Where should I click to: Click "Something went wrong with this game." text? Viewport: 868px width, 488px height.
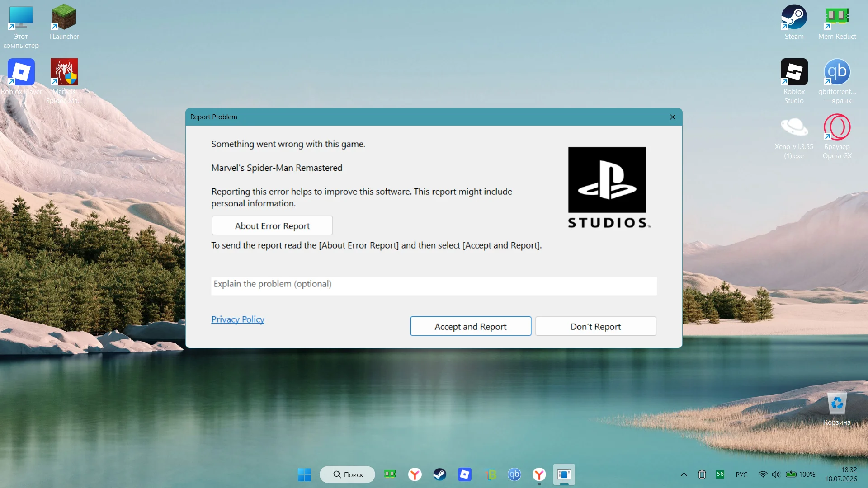288,144
